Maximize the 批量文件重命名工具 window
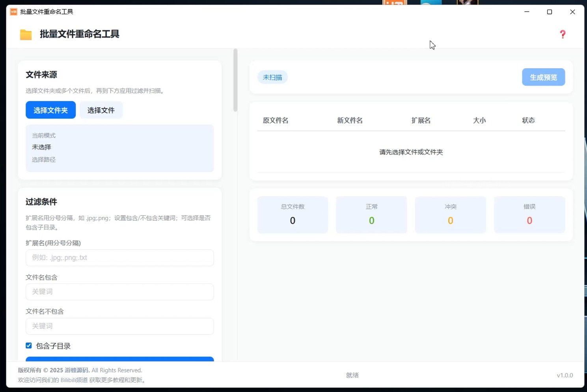 point(550,12)
